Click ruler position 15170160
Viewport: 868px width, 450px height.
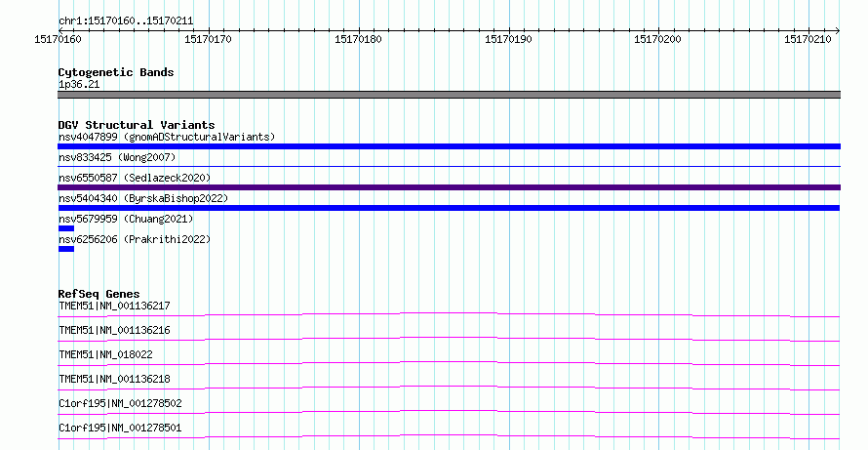point(58,39)
